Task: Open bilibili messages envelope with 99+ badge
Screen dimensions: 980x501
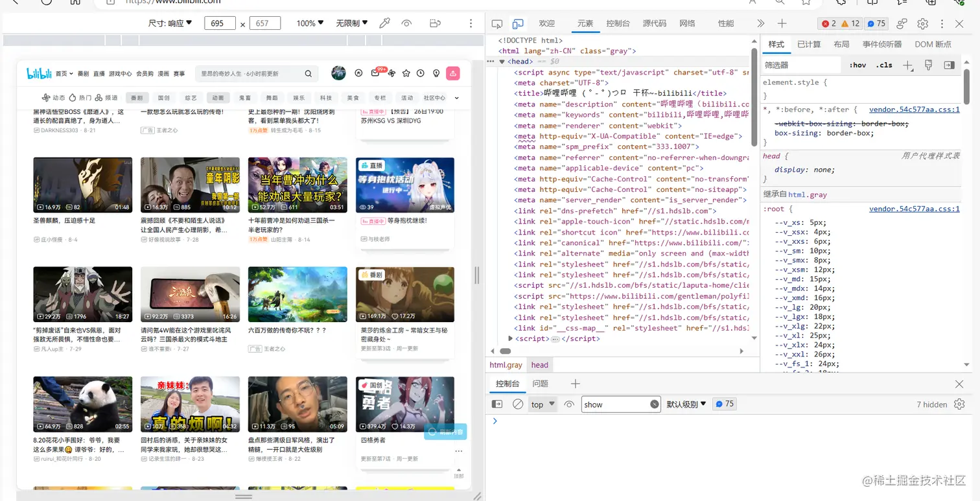Action: coord(377,73)
